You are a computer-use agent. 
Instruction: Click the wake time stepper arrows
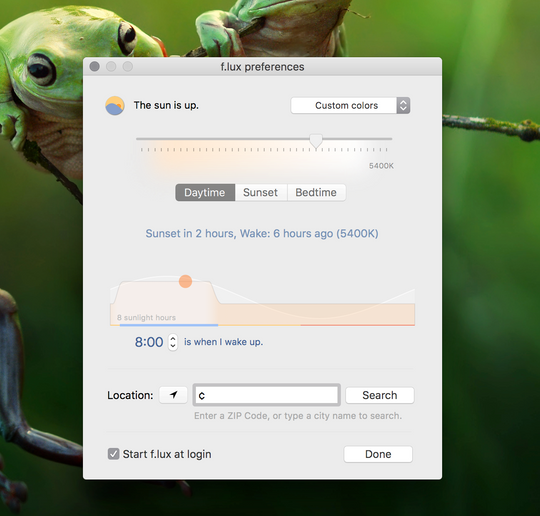coord(173,342)
